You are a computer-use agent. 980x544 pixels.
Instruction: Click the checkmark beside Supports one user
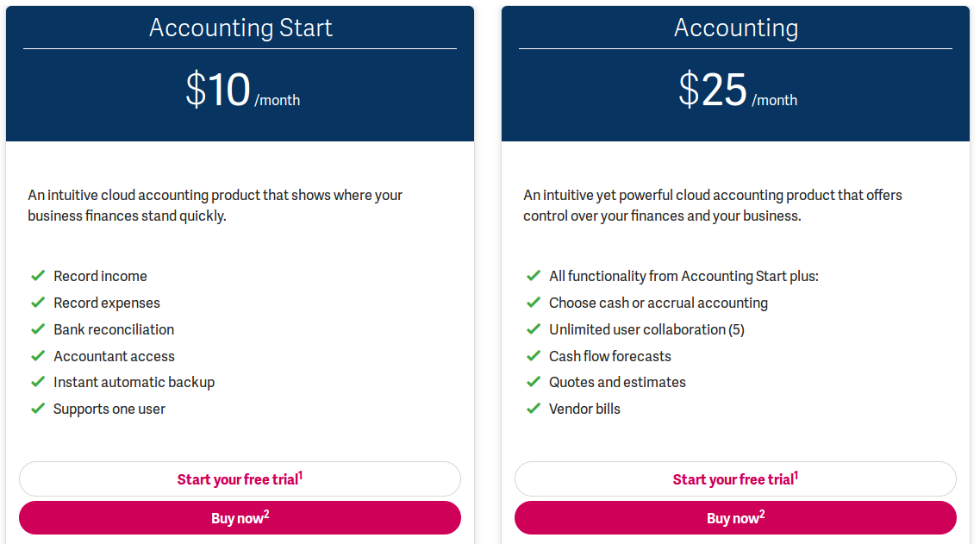[x=38, y=408]
